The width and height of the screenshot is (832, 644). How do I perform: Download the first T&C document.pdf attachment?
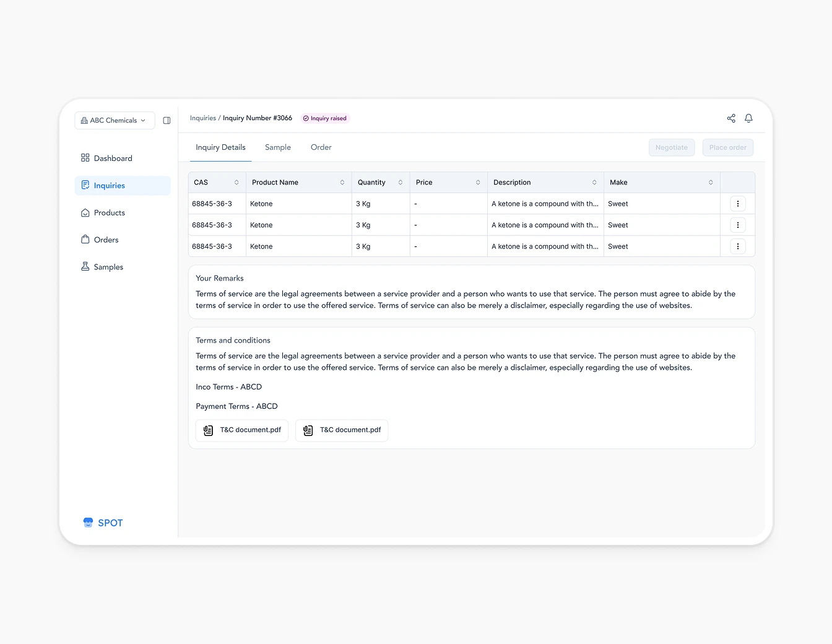(x=241, y=430)
